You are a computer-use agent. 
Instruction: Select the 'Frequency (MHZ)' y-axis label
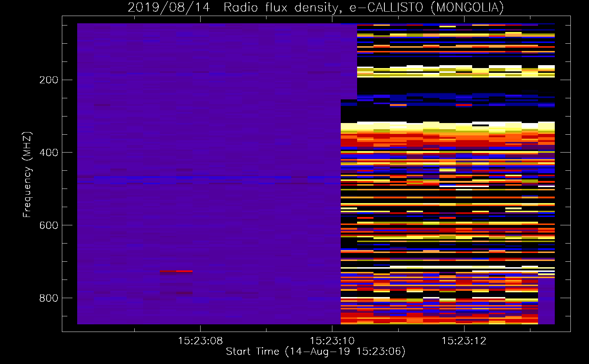pos(27,174)
